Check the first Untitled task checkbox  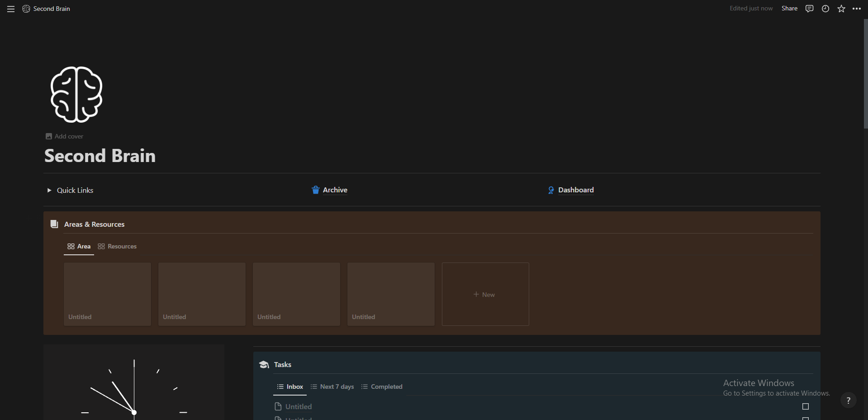tap(805, 406)
